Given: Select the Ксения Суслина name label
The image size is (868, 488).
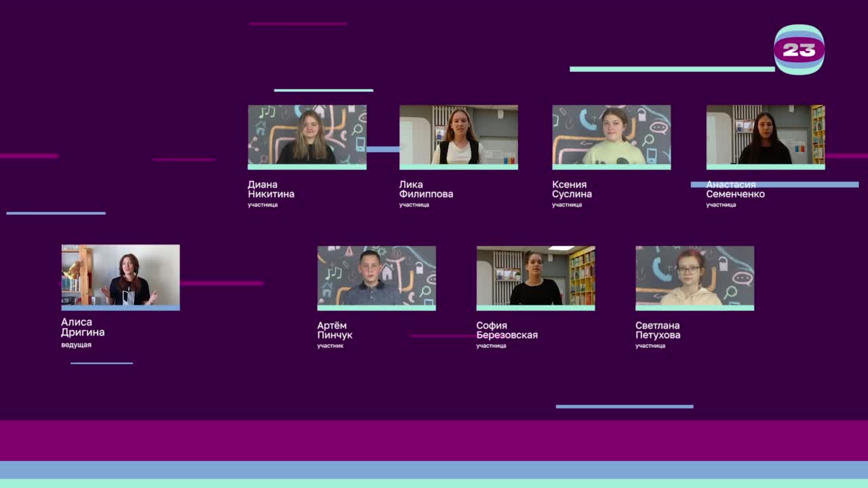Looking at the screenshot, I should (x=572, y=189).
